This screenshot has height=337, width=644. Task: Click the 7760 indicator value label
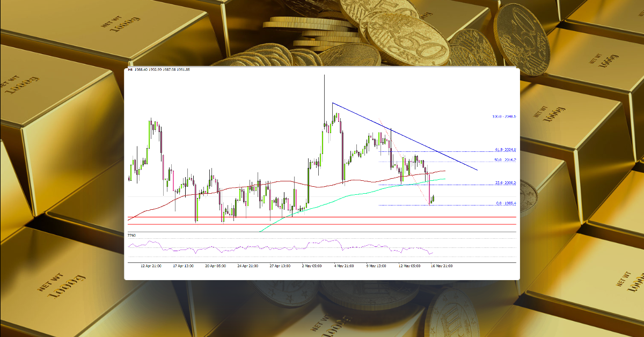point(131,236)
